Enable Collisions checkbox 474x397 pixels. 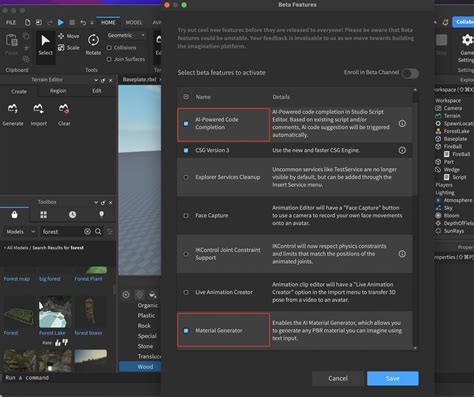109,48
